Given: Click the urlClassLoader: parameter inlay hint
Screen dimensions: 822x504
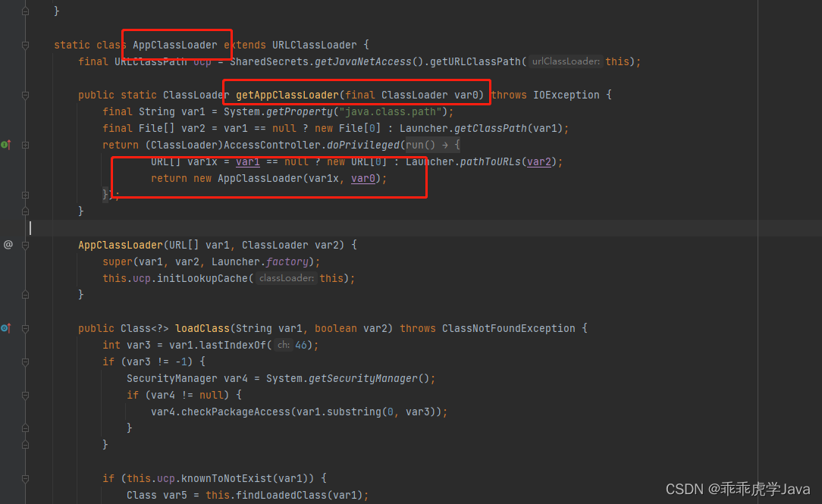Looking at the screenshot, I should pos(566,61).
